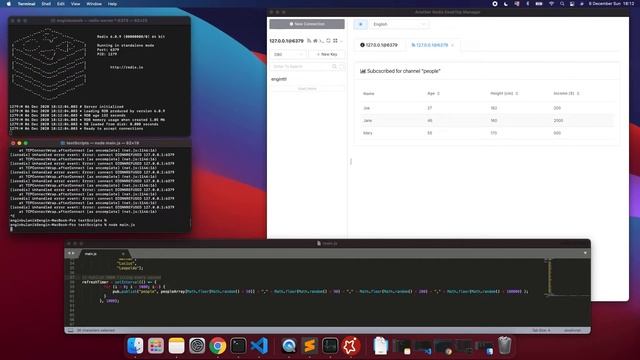The image size is (640, 360).
Task: Open the Window menu in menu bar
Action: 94,4
